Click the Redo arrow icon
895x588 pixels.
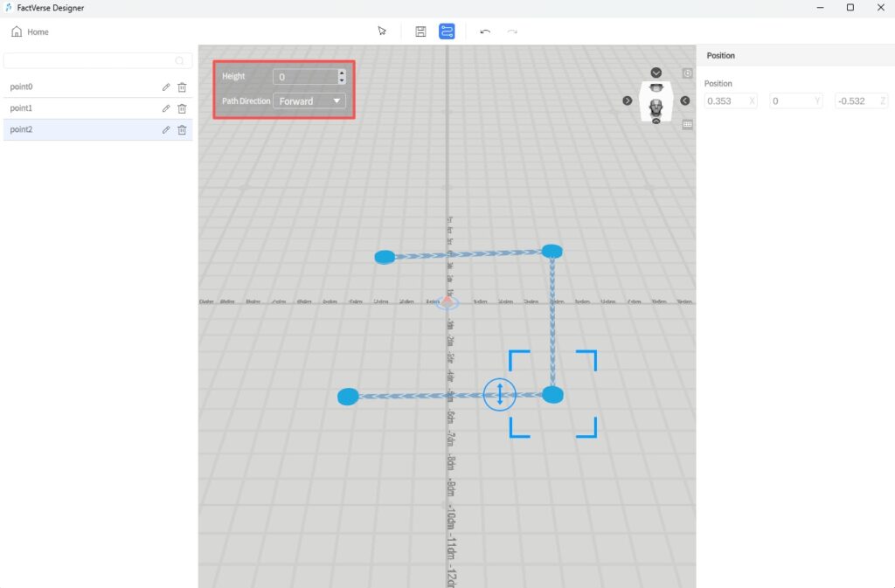512,30
